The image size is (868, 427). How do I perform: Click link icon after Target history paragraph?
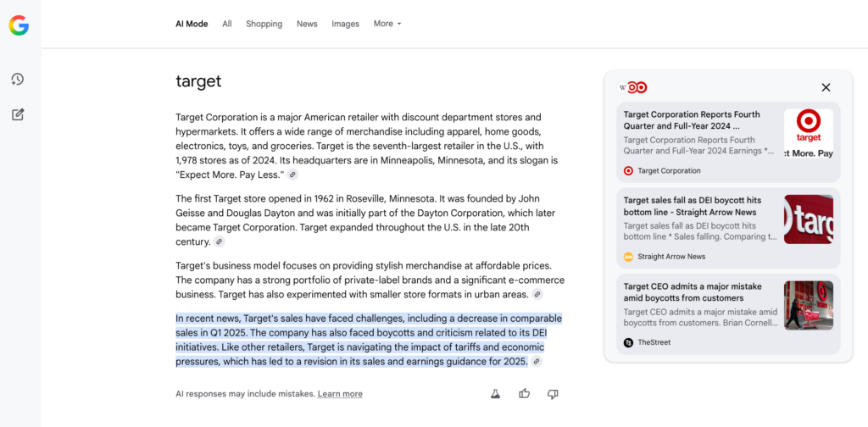tap(219, 242)
